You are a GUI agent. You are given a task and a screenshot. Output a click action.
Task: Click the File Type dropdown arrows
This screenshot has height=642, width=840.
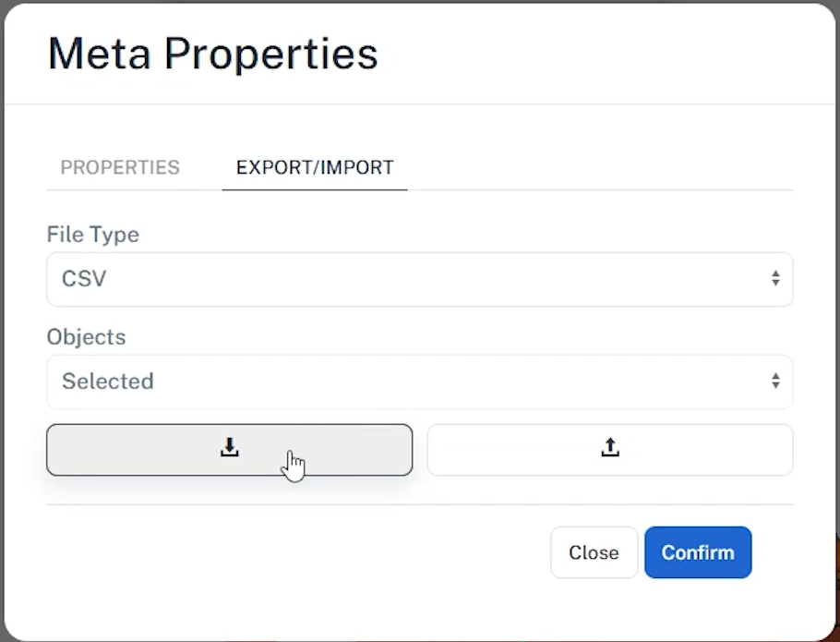coord(775,279)
